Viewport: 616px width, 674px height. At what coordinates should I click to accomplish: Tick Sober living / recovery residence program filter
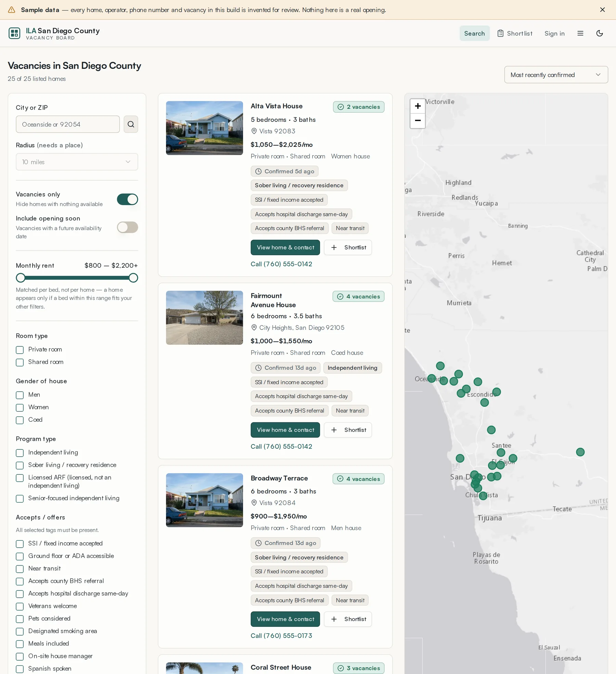pos(20,466)
